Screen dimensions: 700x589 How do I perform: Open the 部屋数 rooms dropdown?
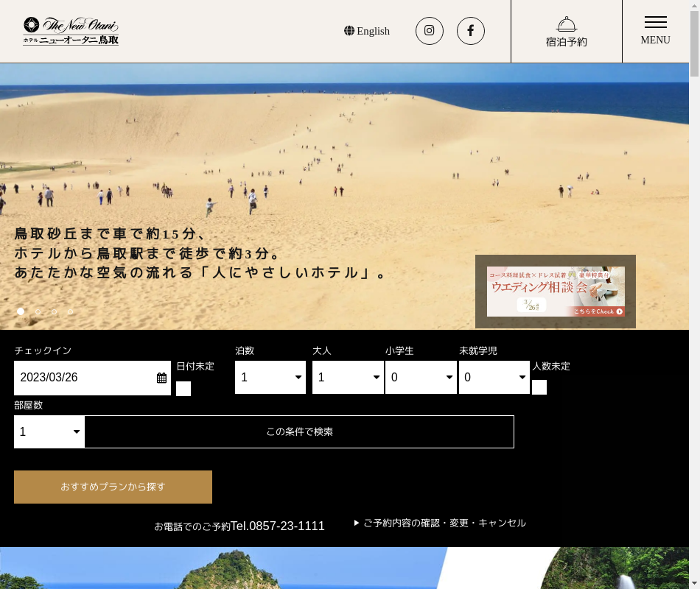(x=49, y=432)
